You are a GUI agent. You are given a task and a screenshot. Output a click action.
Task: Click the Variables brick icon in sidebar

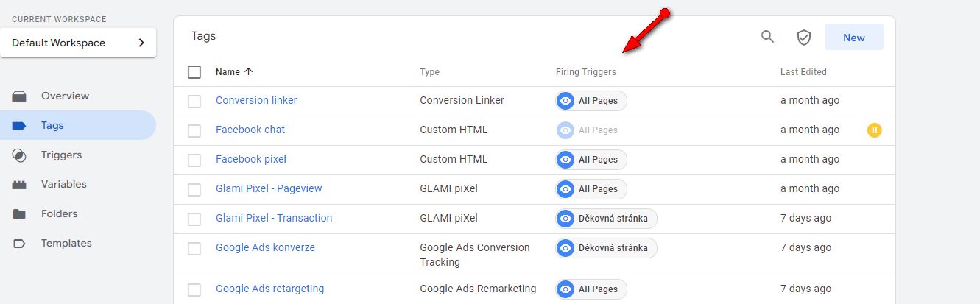[19, 185]
